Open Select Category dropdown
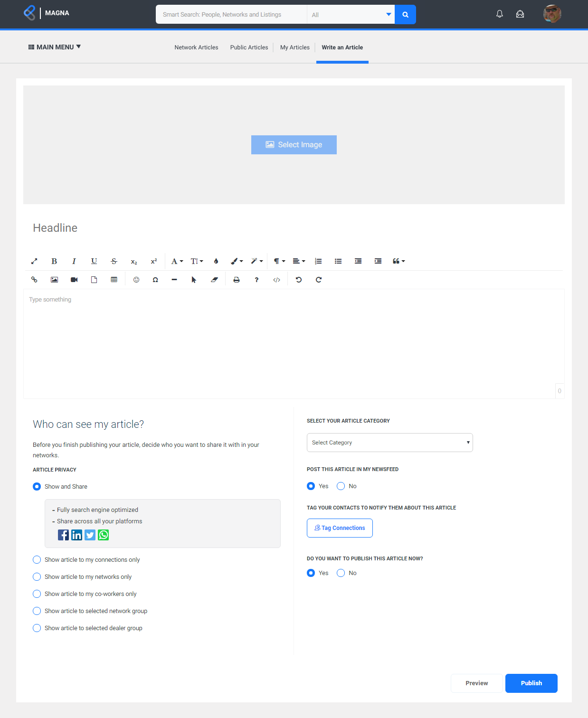The image size is (588, 718). point(390,443)
